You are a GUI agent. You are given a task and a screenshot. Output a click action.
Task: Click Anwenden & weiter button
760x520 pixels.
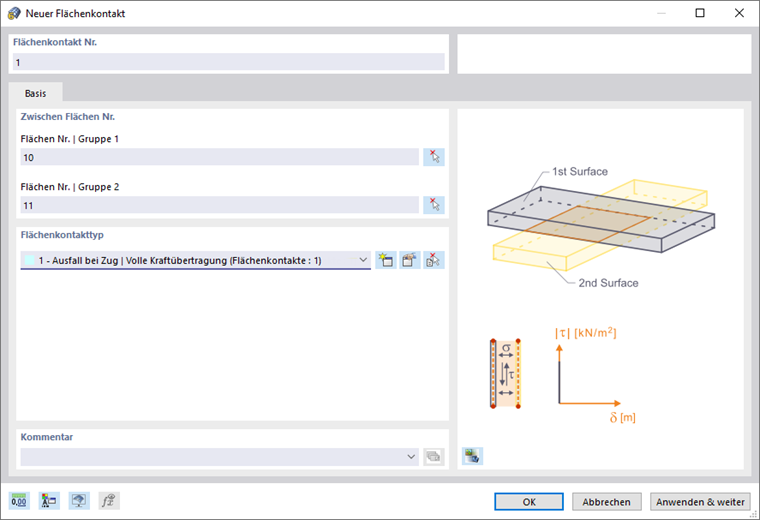[x=699, y=501]
